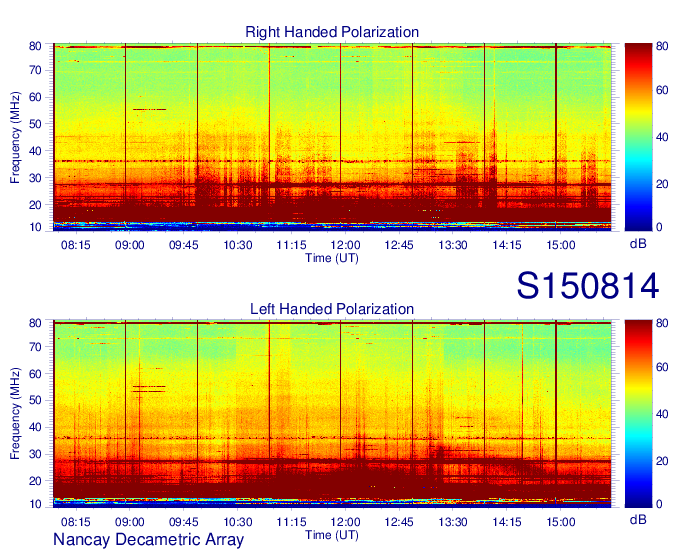Screen dimensions: 680x552
Task: Click 80 MHz frequency tick of Left Handed plot
Action: point(35,323)
